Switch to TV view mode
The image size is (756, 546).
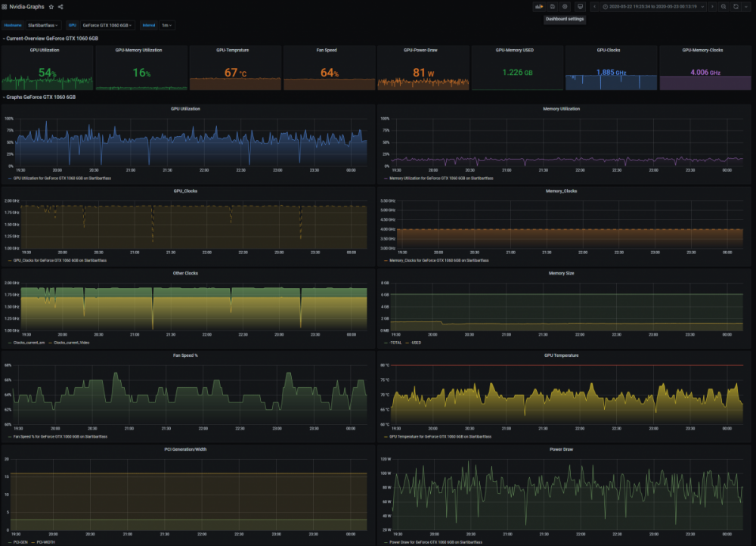click(x=581, y=6)
